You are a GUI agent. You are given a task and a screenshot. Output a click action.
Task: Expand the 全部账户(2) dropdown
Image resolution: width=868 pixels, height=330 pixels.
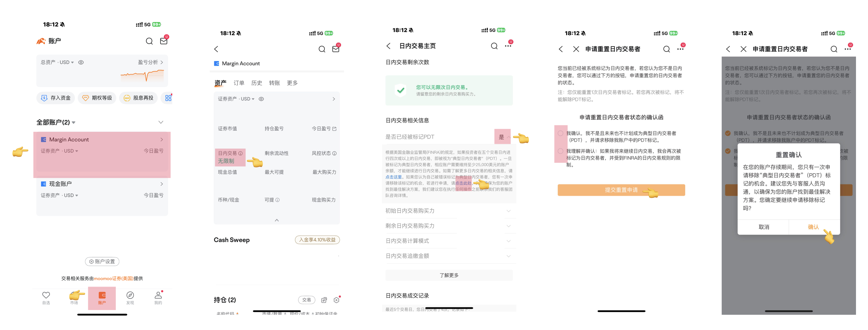(x=56, y=122)
